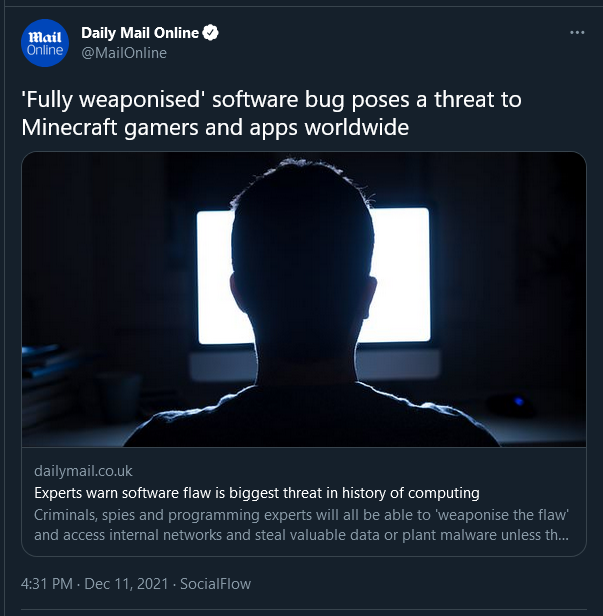Image resolution: width=603 pixels, height=616 pixels.
Task: Open the SocialFlow source label
Action: 215,584
